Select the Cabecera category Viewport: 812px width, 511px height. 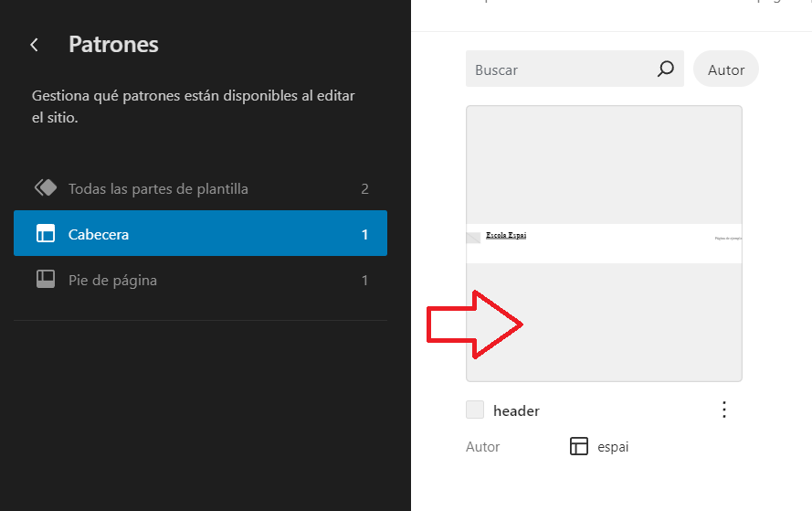(x=99, y=234)
